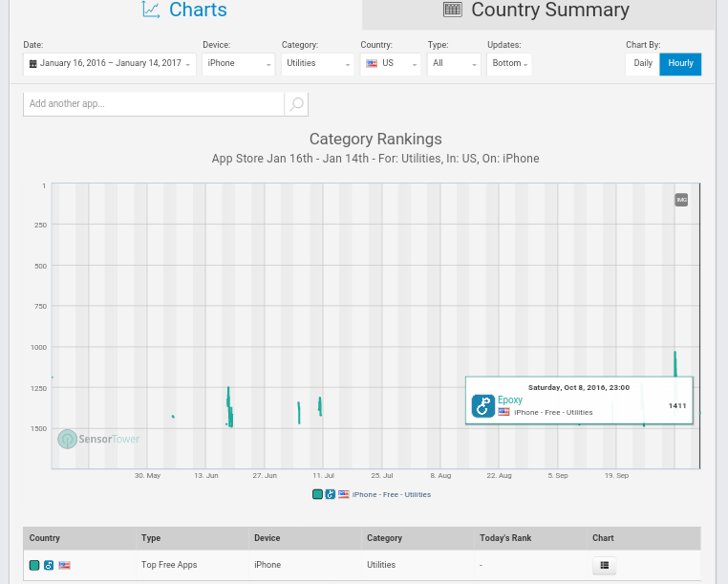The width and height of the screenshot is (728, 584).
Task: Click the SensorTower logo watermark
Action: (99, 439)
